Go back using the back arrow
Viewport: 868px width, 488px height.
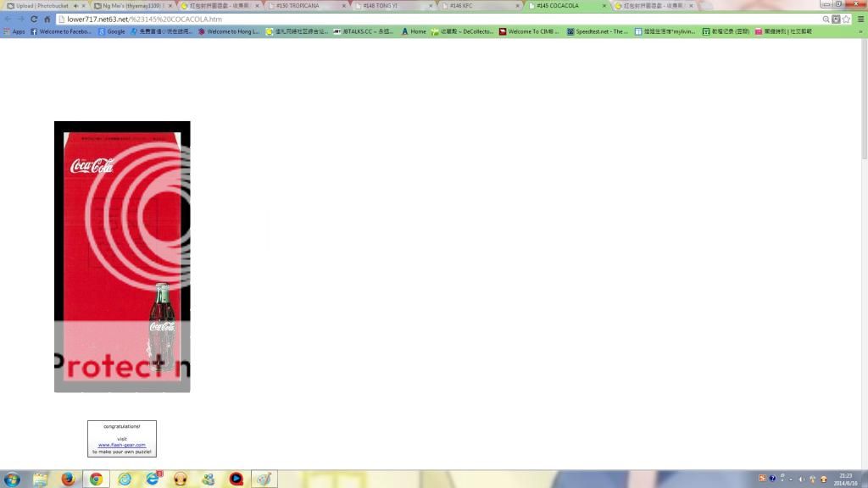tap(8, 19)
